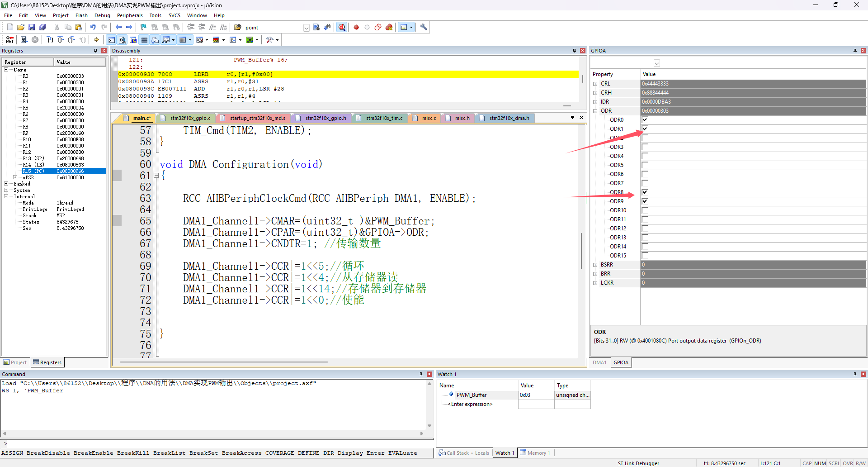The image size is (868, 467).
Task: Click the Save All icon
Action: point(42,27)
